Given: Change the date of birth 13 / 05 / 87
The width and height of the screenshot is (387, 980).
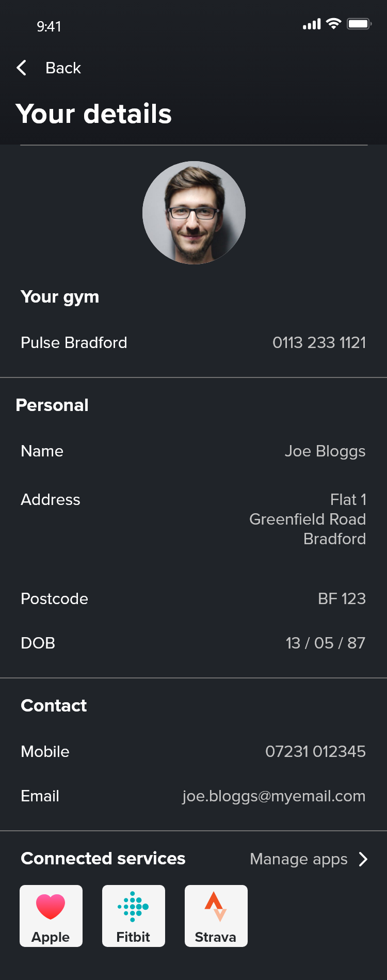Looking at the screenshot, I should pos(325,643).
